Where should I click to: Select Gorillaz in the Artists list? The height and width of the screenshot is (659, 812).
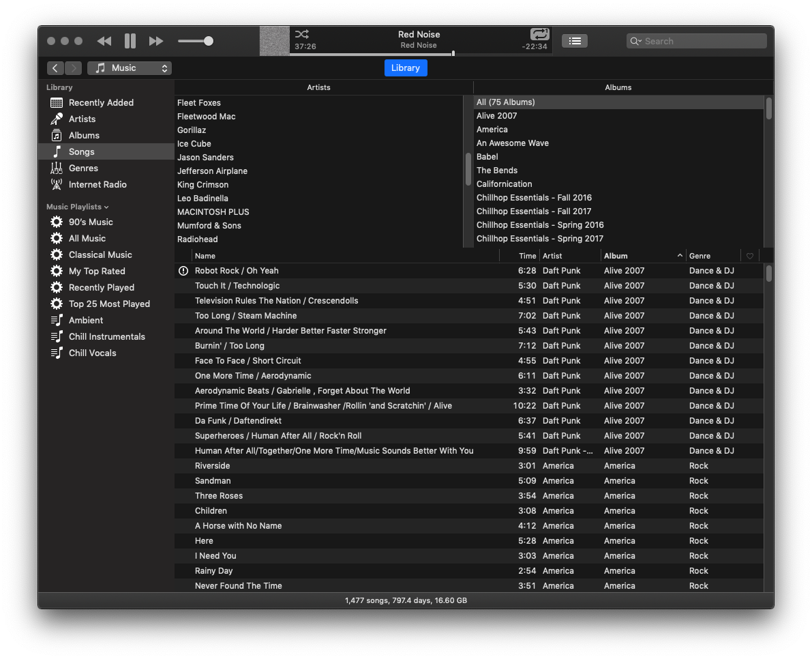click(318, 130)
